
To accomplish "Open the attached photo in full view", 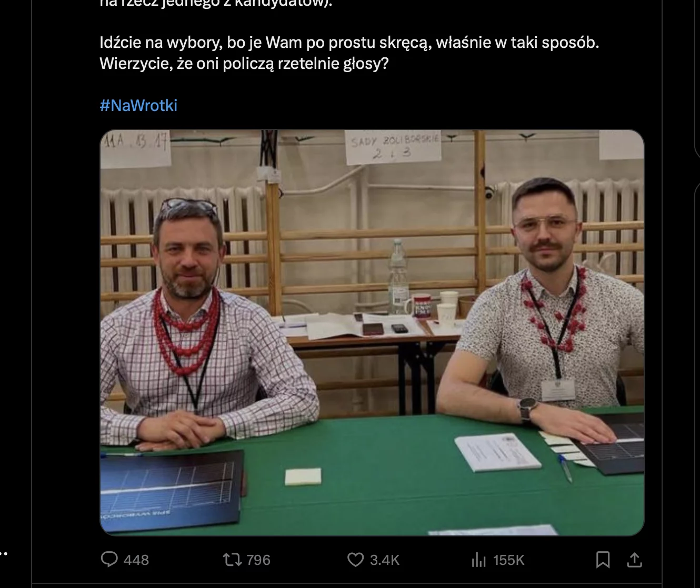I will click(x=372, y=332).
